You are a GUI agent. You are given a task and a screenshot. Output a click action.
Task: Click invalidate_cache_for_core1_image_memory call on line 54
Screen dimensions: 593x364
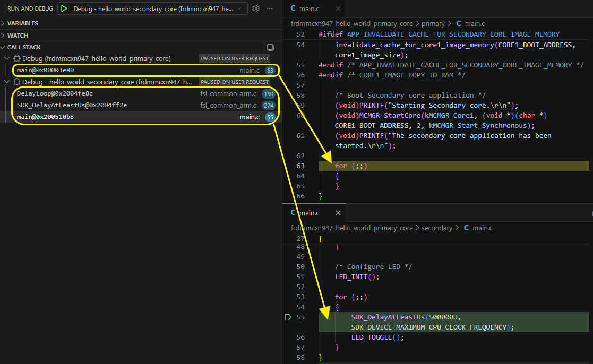[x=415, y=45]
